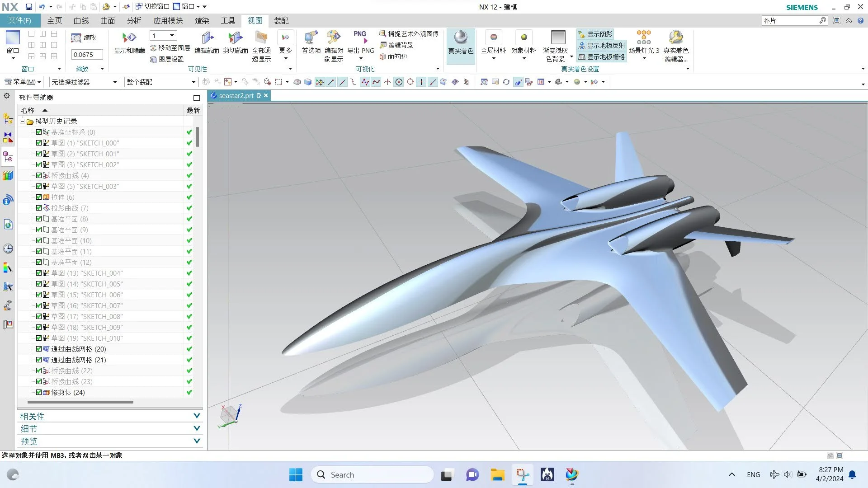Open Global Material icon
The height and width of the screenshot is (488, 868).
click(493, 38)
